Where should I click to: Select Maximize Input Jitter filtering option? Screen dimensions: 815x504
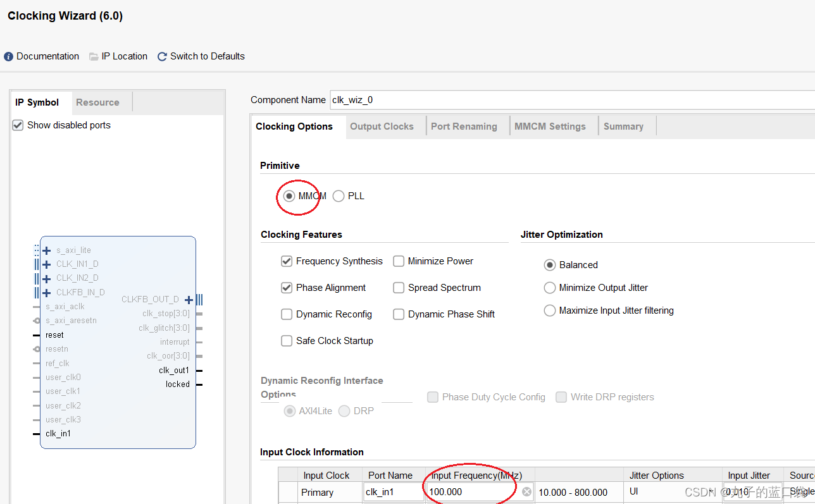pos(550,310)
